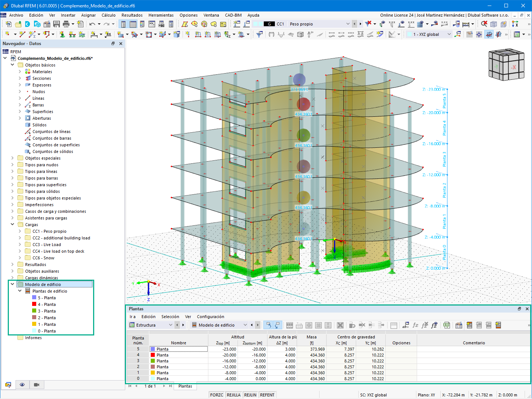Open the Cálculo menu
Viewport: 532px width, 399px height.
[x=109, y=15]
